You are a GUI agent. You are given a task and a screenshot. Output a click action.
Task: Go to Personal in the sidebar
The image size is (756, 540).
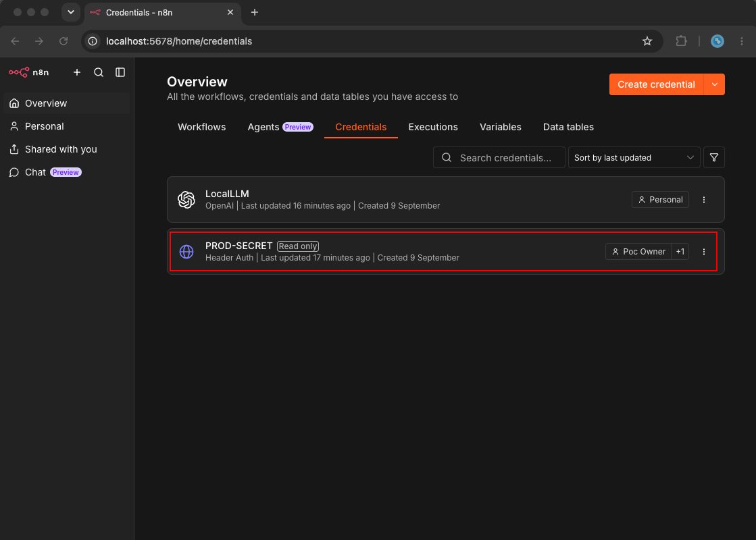point(66,126)
